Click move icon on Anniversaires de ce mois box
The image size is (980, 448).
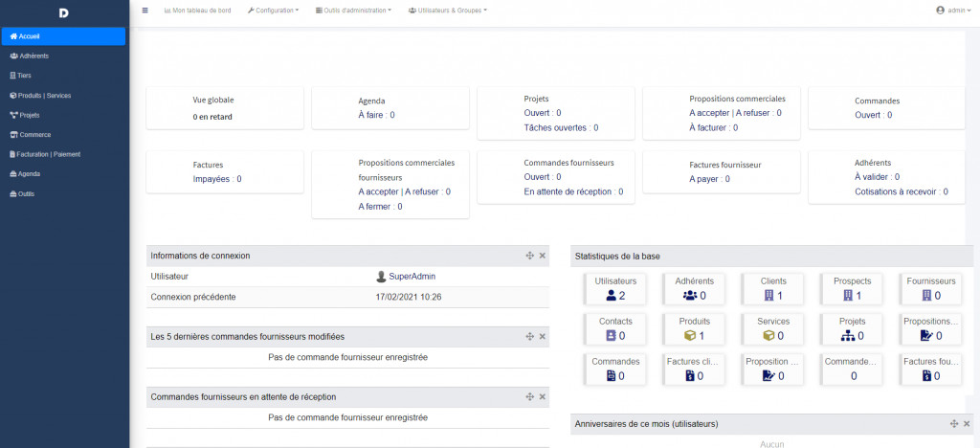(953, 423)
